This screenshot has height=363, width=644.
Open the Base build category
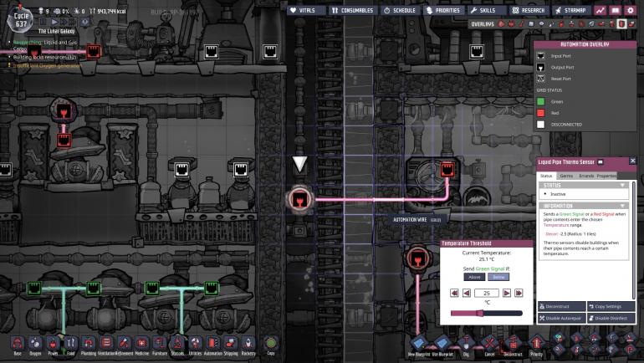(18, 345)
